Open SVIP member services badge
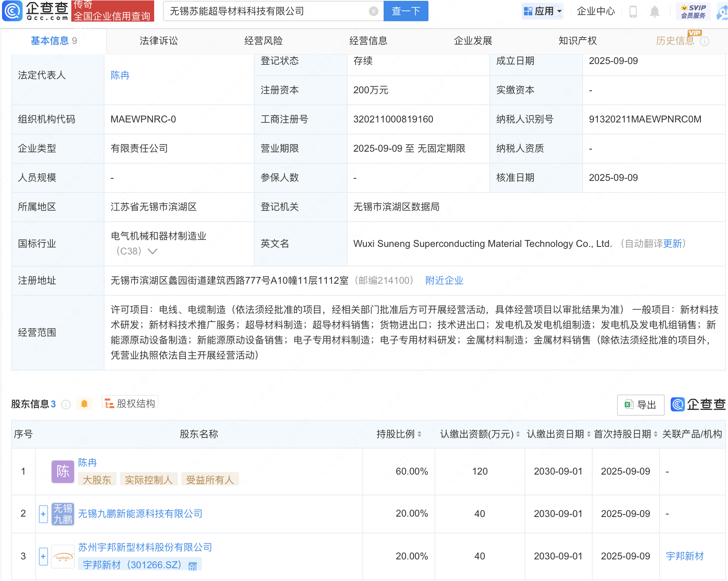 point(693,11)
